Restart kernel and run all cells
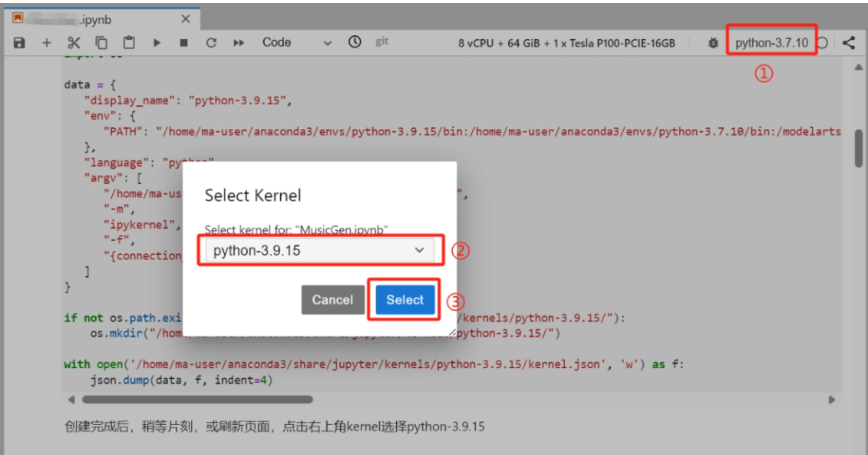The width and height of the screenshot is (868, 455). pyautogui.click(x=239, y=43)
